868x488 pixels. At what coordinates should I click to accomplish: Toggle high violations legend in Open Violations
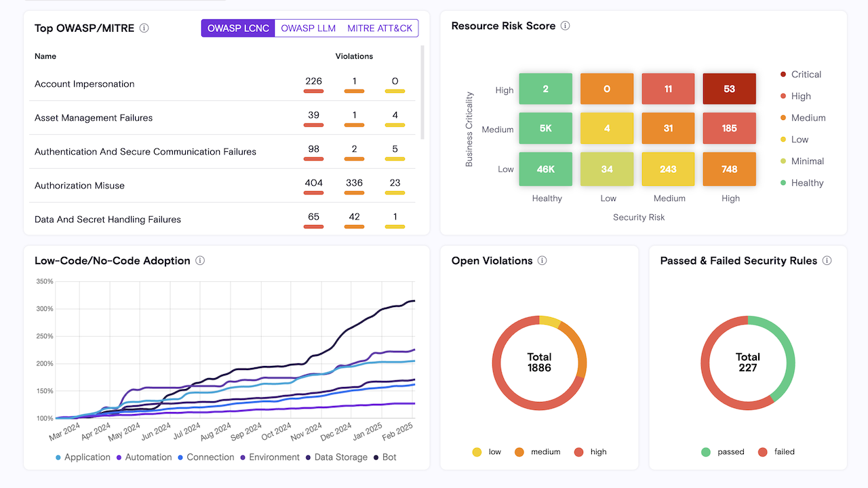pos(591,452)
